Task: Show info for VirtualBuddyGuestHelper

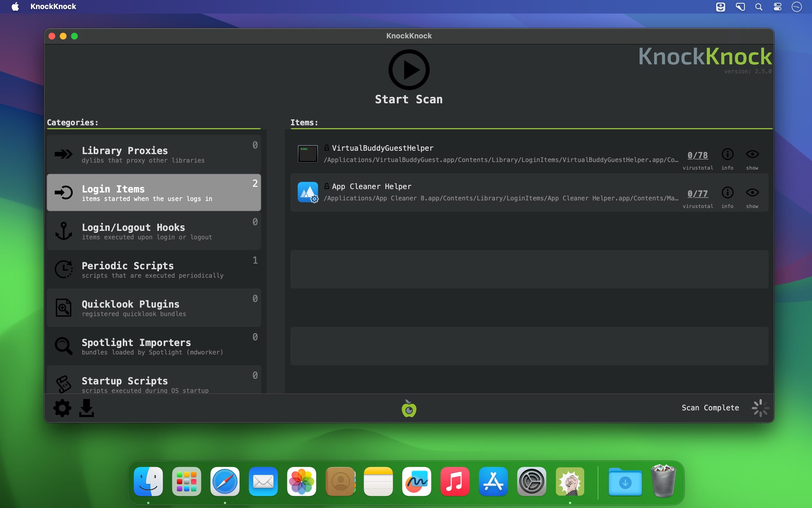Action: pos(727,154)
